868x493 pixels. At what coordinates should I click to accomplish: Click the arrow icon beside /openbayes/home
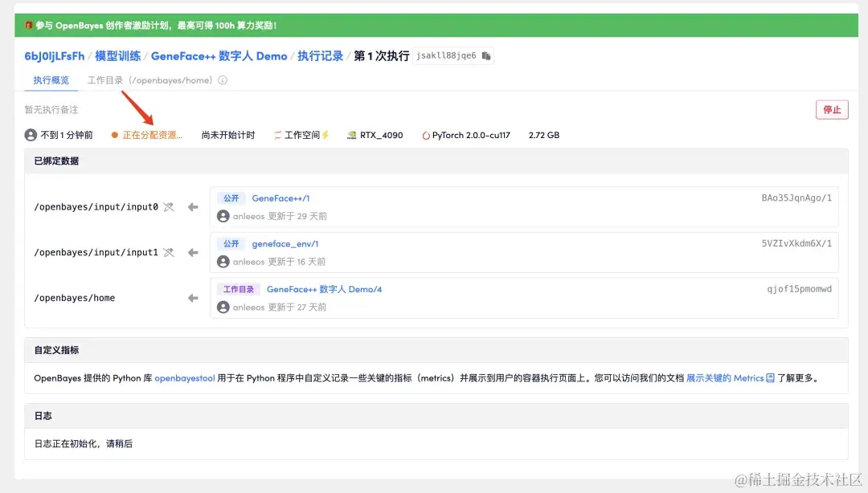[x=193, y=297]
